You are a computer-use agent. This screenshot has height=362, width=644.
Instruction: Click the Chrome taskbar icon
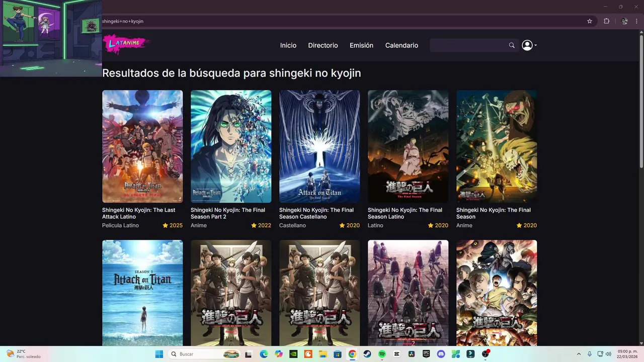pyautogui.click(x=352, y=354)
